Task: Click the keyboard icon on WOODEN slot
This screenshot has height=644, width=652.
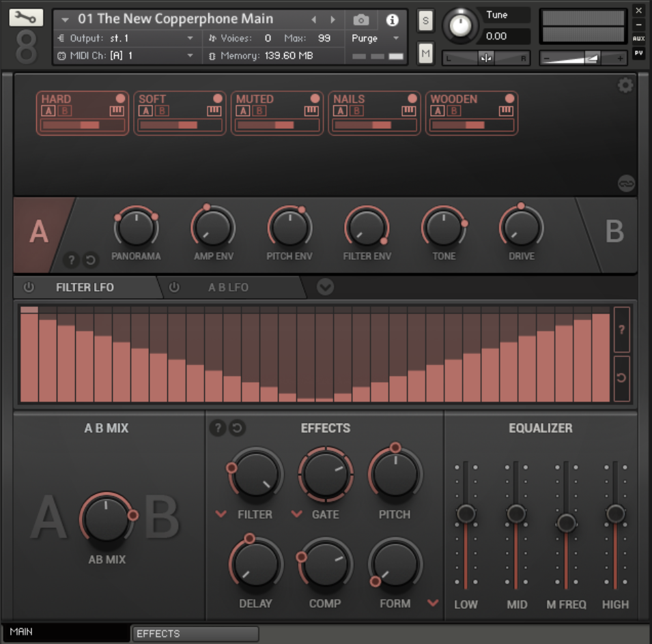Action: pyautogui.click(x=506, y=111)
